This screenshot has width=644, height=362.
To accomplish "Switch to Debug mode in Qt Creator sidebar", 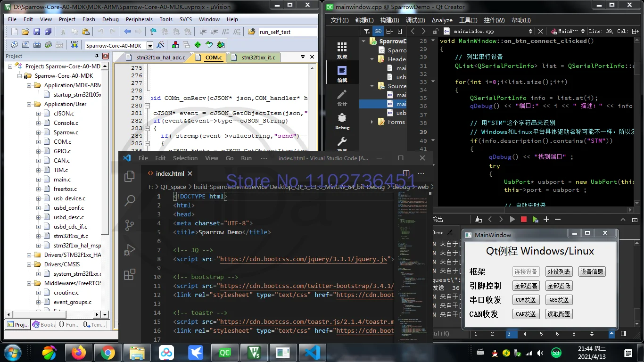I will coord(342,120).
